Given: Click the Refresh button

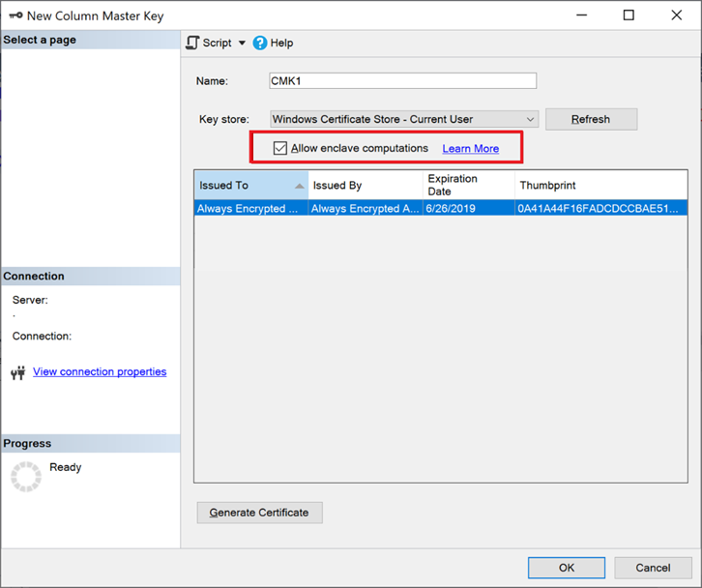Looking at the screenshot, I should pos(591,119).
